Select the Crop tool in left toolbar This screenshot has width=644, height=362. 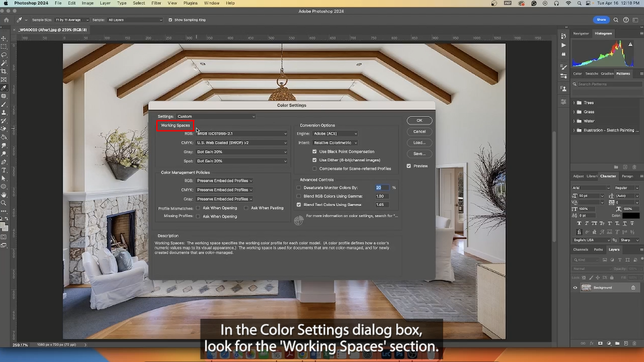tap(4, 71)
